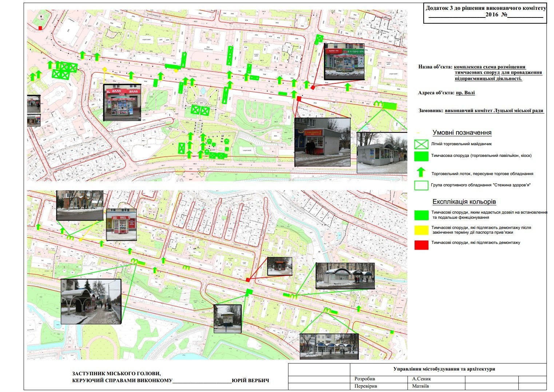Open the small brown kiosk photo on lower map

279,266
